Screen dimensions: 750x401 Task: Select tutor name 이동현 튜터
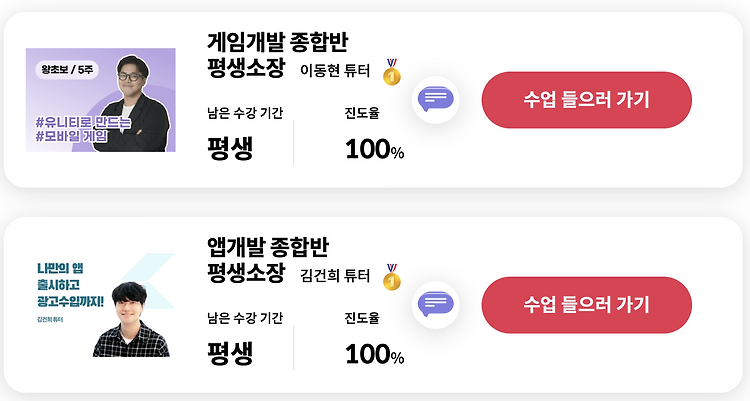[x=335, y=71]
